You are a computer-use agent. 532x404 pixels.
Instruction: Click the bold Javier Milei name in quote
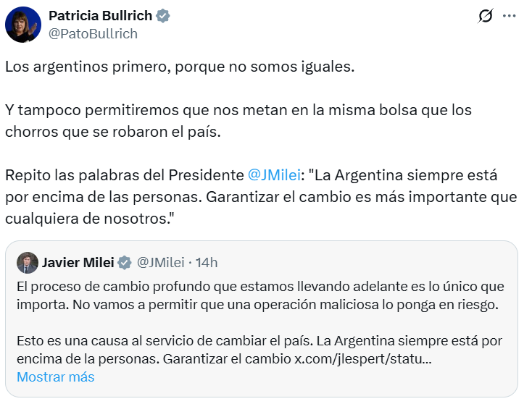point(78,262)
